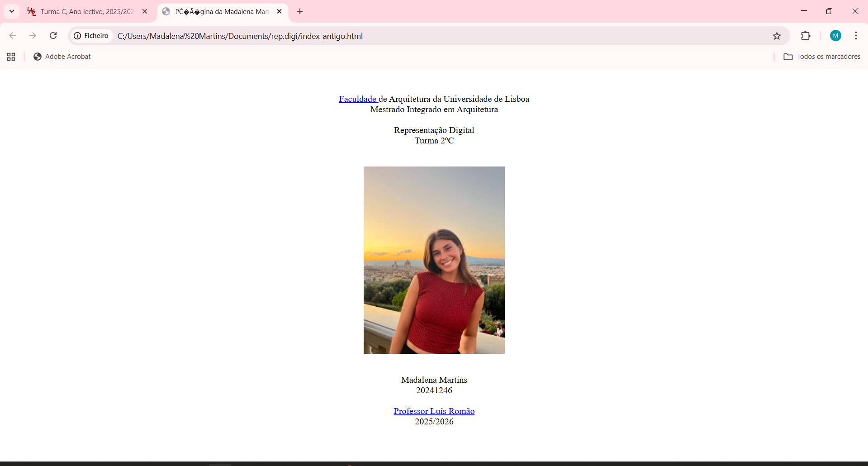Go back to the previous page
Image resolution: width=868 pixels, height=466 pixels.
(13, 36)
